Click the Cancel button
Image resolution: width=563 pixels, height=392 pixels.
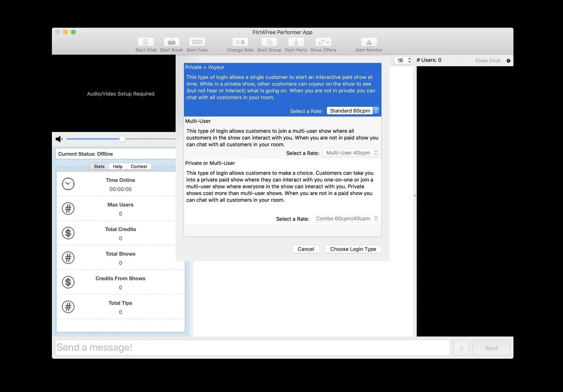tap(306, 249)
